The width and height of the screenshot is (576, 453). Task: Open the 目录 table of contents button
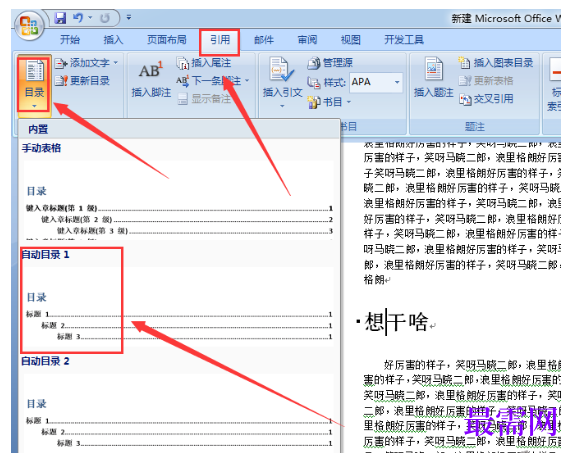coord(35,84)
